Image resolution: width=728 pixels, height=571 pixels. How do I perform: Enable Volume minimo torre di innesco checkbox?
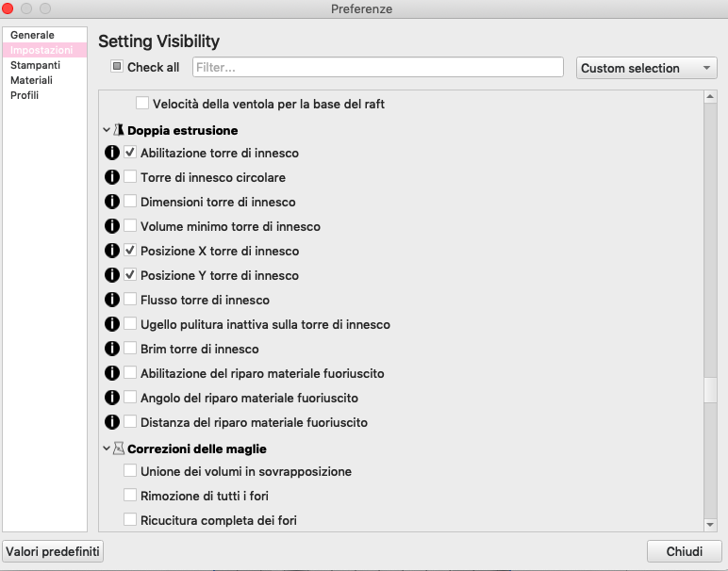pos(130,226)
